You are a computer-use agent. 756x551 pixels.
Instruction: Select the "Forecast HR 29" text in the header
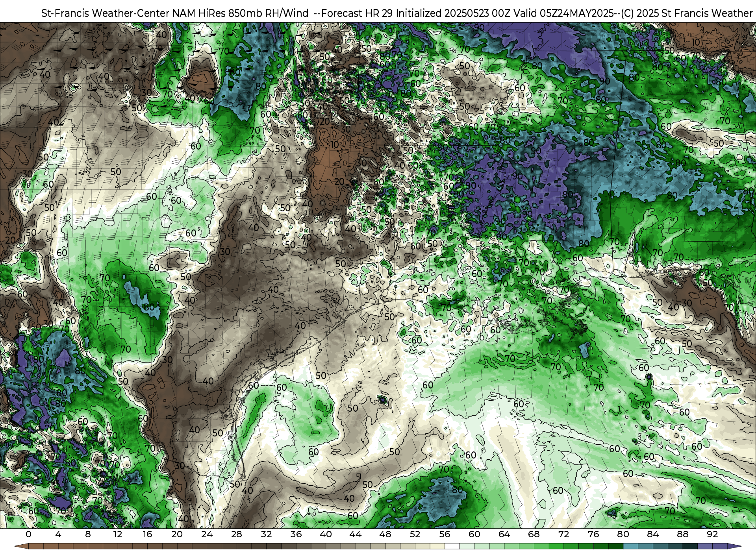(357, 13)
